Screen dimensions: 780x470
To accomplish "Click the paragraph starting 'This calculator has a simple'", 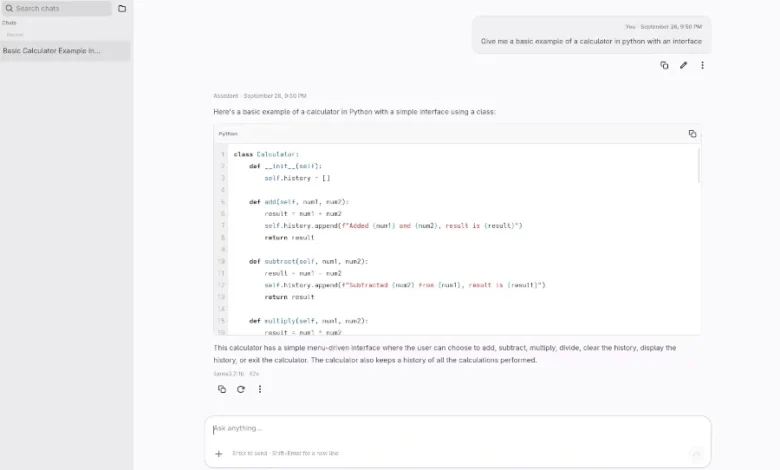I will pos(445,354).
